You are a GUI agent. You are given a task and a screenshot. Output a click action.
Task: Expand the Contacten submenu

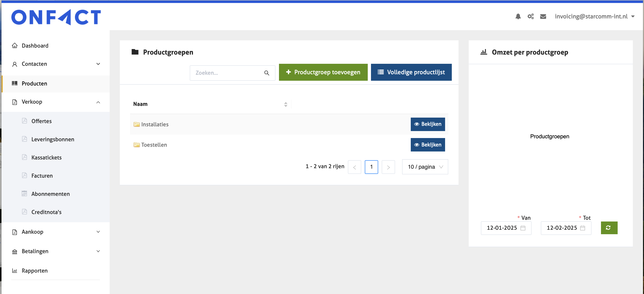pyautogui.click(x=98, y=64)
